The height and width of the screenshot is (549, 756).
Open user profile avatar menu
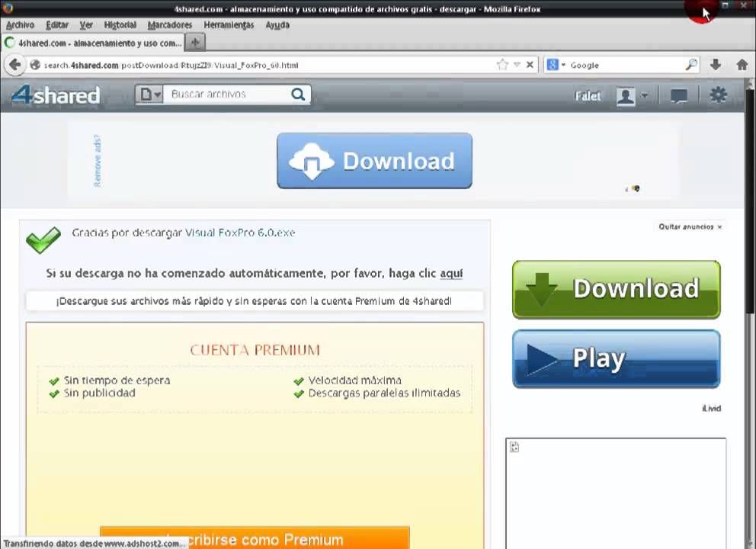[x=626, y=96]
